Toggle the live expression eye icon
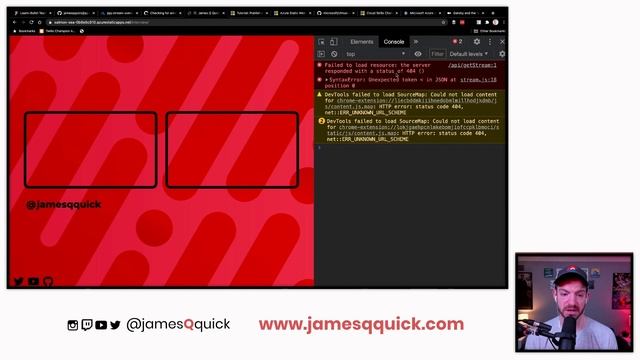Image resolution: width=640 pixels, height=360 pixels. pyautogui.click(x=418, y=54)
